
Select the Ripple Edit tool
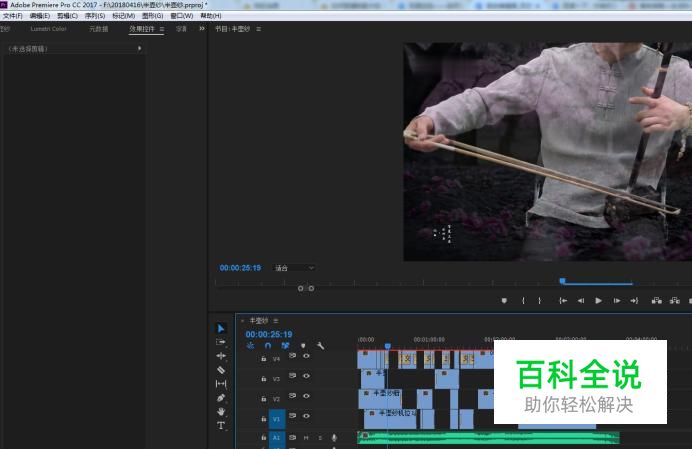tap(221, 355)
